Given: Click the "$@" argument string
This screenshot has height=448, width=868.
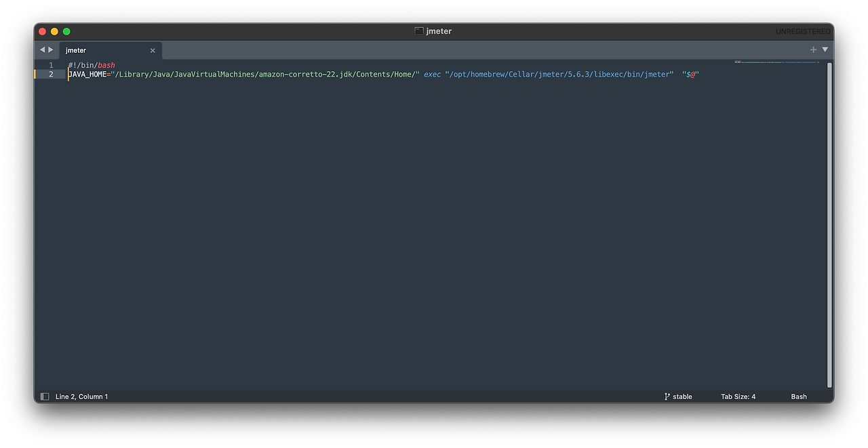Looking at the screenshot, I should pyautogui.click(x=690, y=74).
